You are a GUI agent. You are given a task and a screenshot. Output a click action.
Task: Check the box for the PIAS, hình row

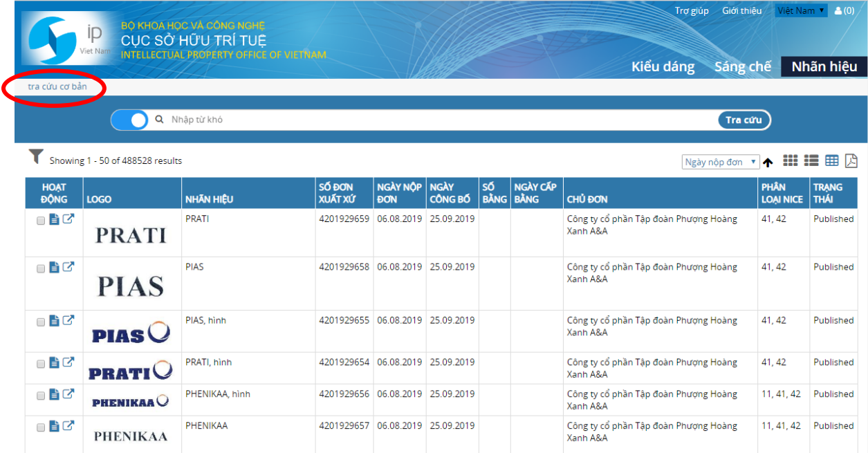(41, 322)
